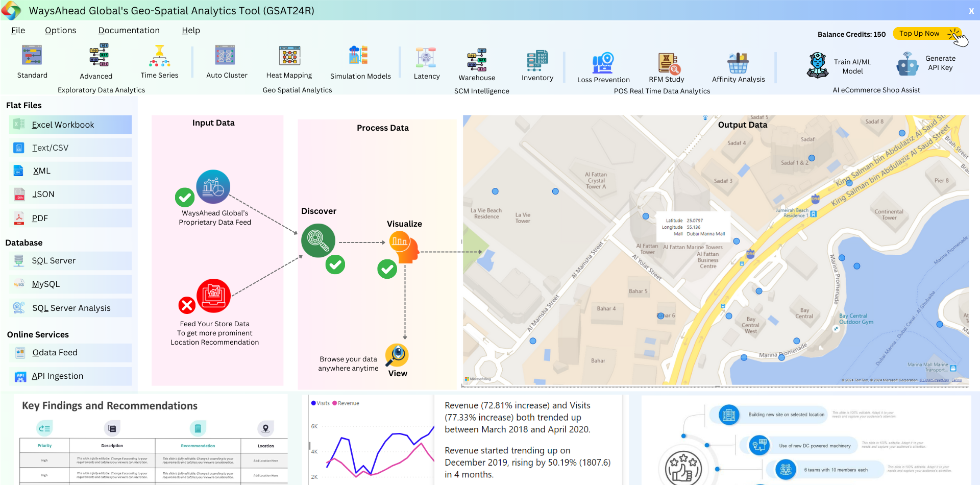The image size is (980, 485).
Task: Click the green checkmark under Discover
Action: coord(335,264)
